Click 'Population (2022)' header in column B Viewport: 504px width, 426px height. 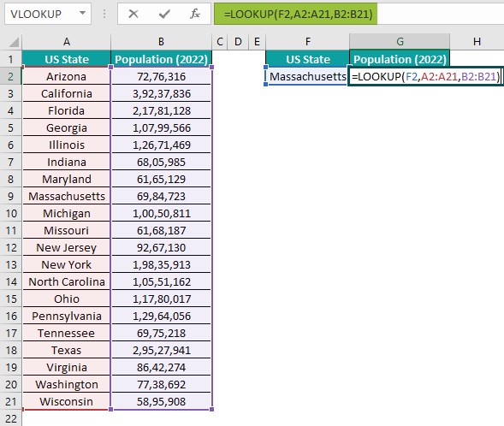(161, 59)
